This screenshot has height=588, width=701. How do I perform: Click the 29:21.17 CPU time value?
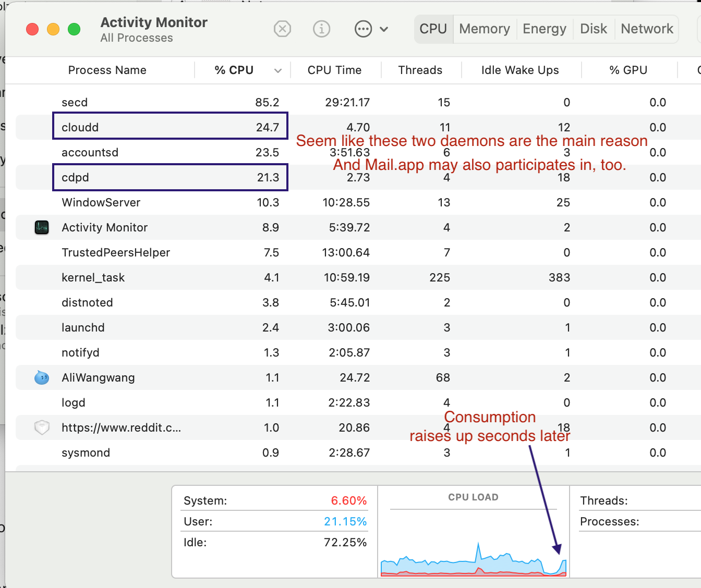tap(347, 102)
